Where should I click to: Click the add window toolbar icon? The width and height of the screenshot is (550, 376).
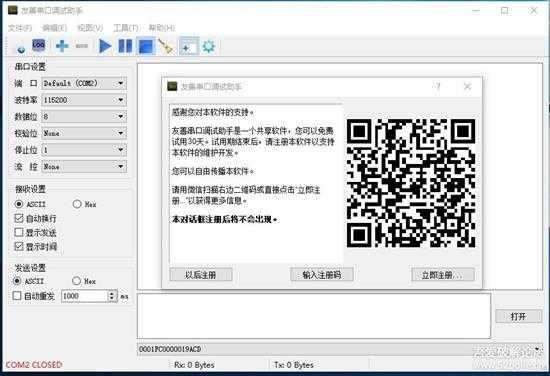tap(189, 46)
